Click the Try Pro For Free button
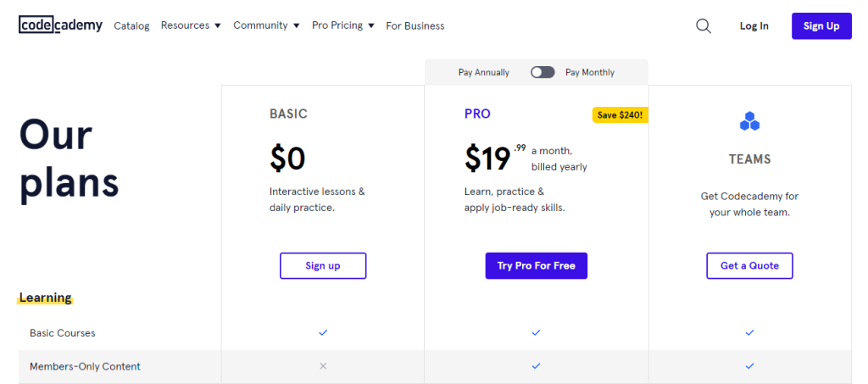The image size is (868, 384). tap(536, 265)
